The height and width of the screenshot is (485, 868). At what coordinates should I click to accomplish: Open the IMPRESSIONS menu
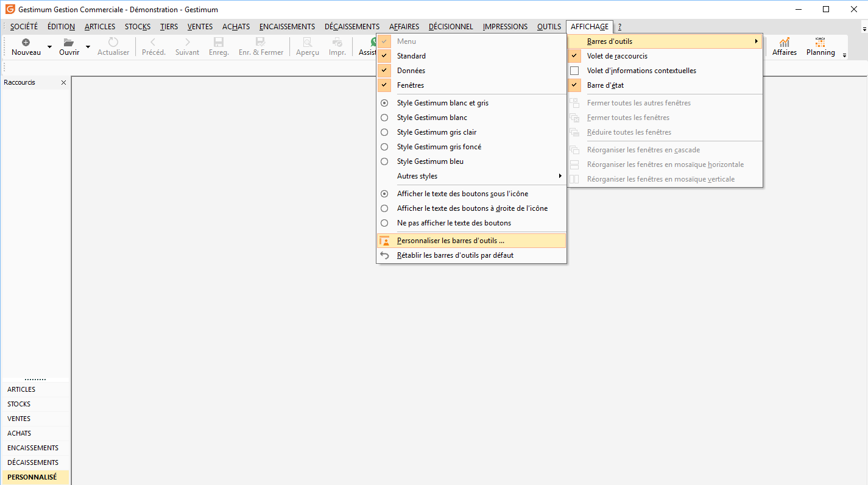click(505, 27)
